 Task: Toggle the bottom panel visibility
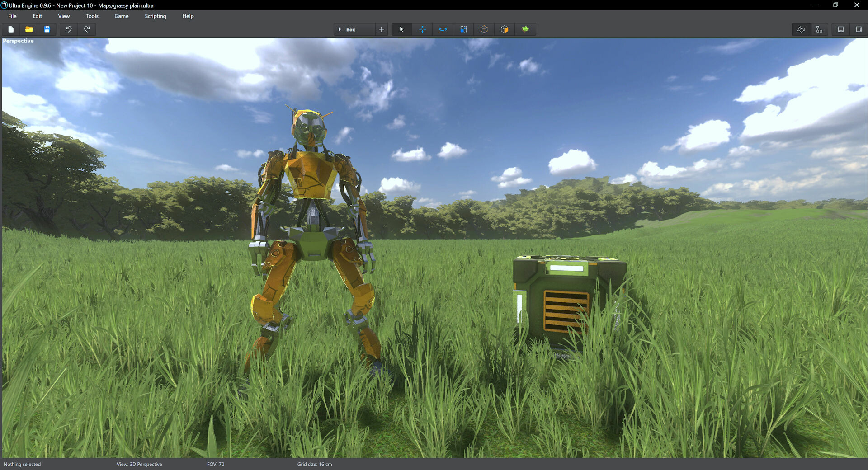[x=841, y=29]
